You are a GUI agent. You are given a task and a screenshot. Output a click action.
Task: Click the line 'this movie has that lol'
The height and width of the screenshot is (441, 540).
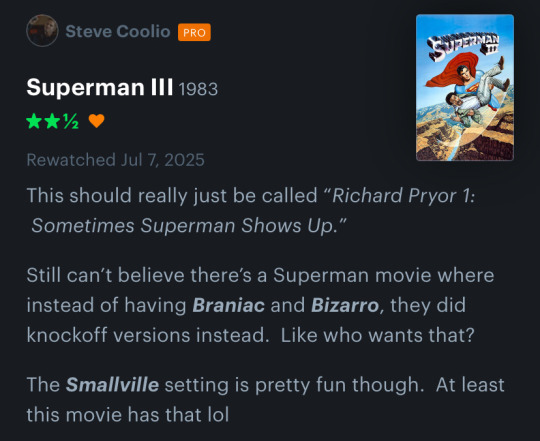[x=128, y=414]
